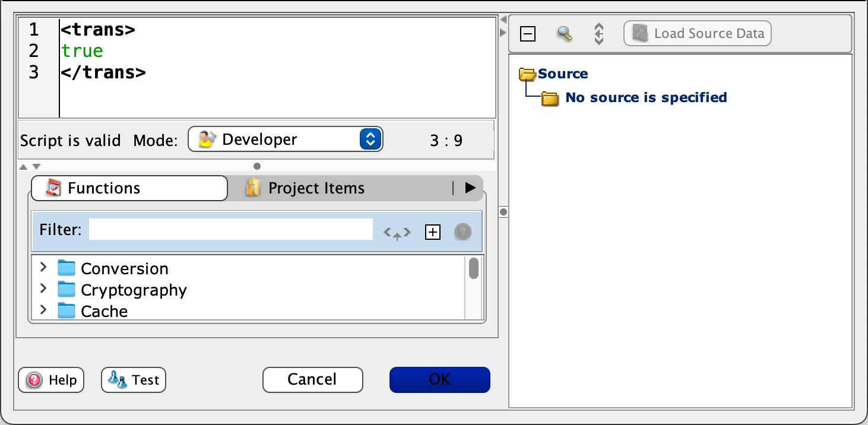This screenshot has width=868, height=425.
Task: Open the Mode dropdown showing Developer
Action: (285, 139)
